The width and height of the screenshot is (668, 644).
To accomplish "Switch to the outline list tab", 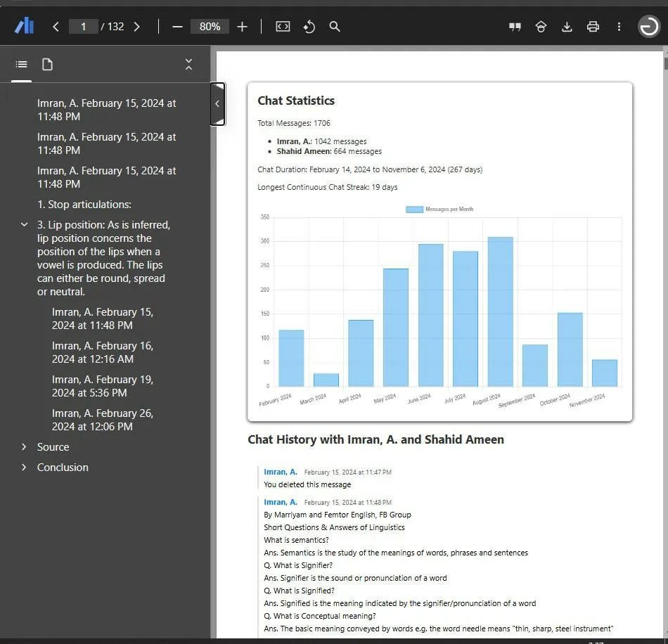I will pyautogui.click(x=22, y=65).
